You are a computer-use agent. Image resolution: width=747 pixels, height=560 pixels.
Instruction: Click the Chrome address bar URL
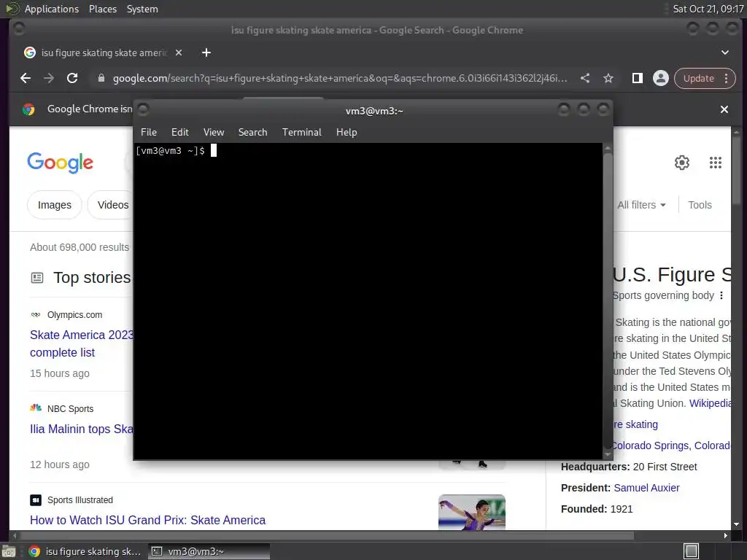pyautogui.click(x=340, y=78)
